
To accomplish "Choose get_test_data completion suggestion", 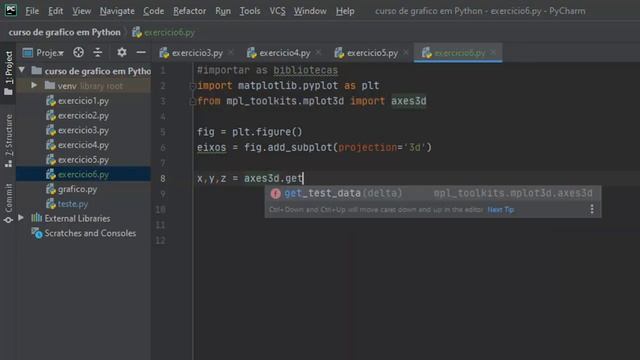I will 433,193.
